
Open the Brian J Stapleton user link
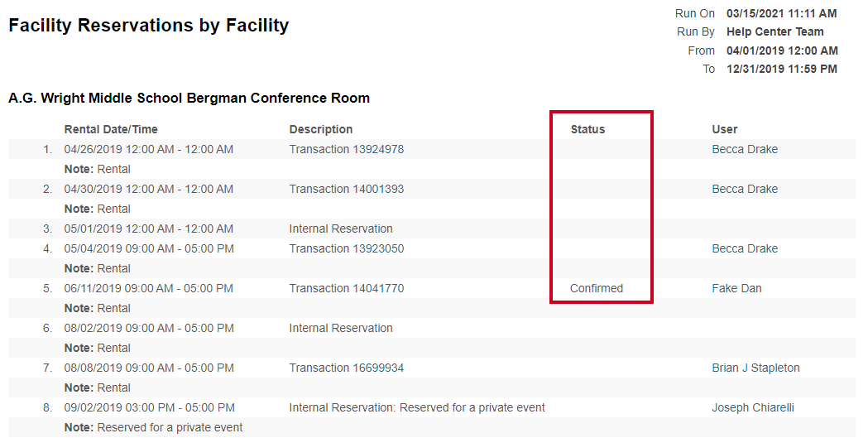pyautogui.click(x=755, y=368)
